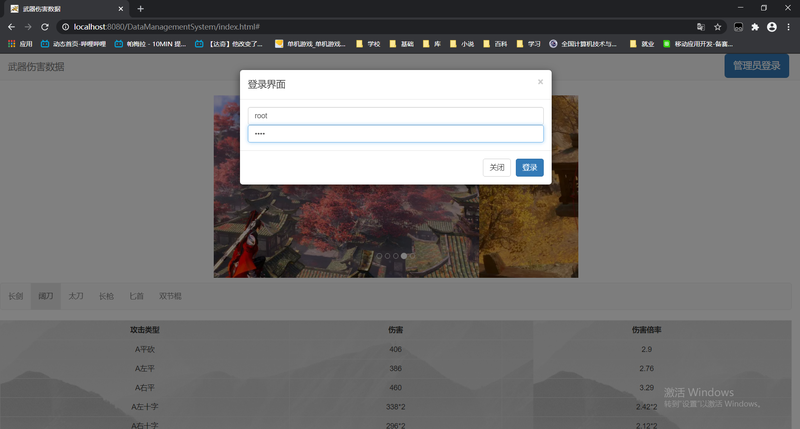Screen dimensions: 800x429
Task: Click the translate page icon in address bar
Action: click(x=701, y=27)
